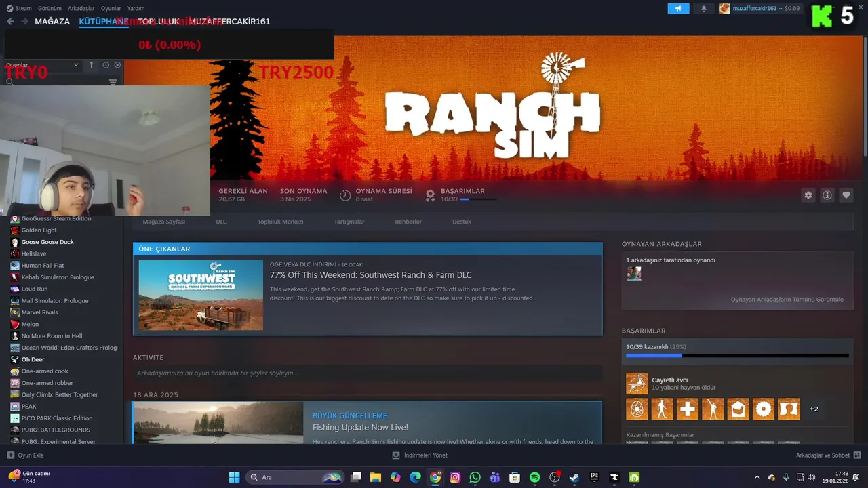This screenshot has width=868, height=488.
Task: Click Oynayan Arkadaşların Tümünü Görüntüle link
Action: (x=787, y=299)
